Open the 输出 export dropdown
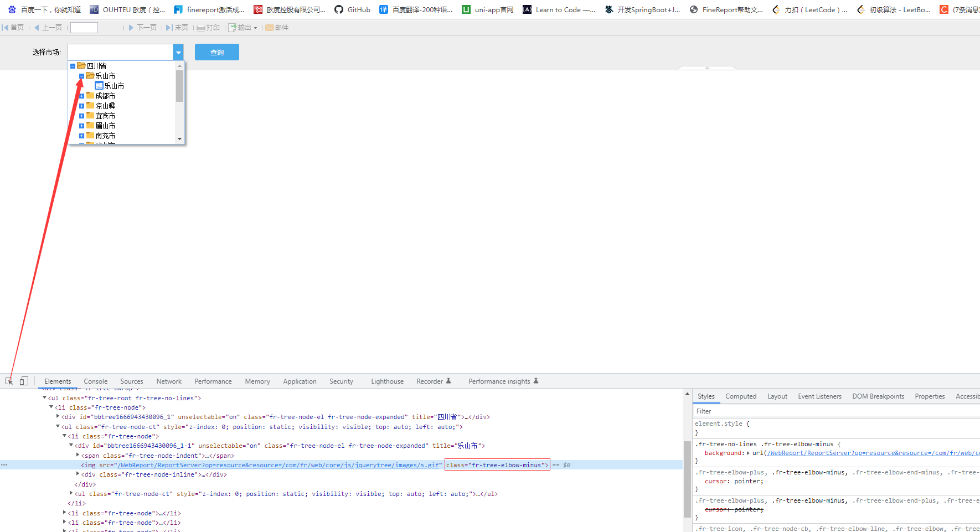Viewport: 980px width, 532px height. coord(243,28)
